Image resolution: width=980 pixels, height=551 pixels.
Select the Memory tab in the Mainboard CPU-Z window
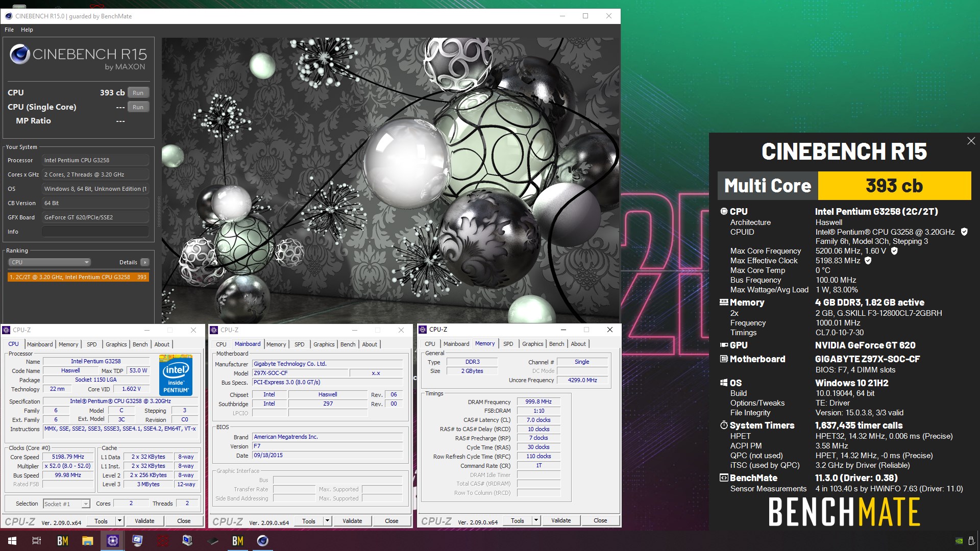276,344
